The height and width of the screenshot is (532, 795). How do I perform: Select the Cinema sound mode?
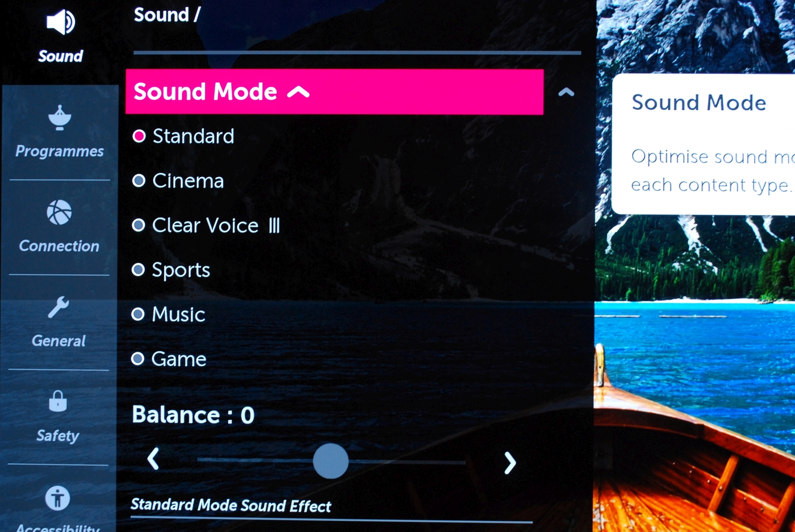[x=178, y=181]
